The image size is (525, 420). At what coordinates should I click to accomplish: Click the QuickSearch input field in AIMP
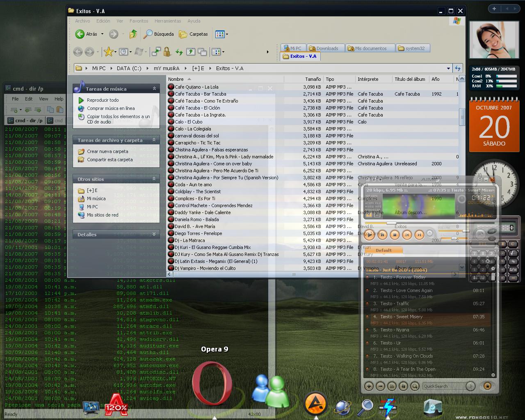click(x=444, y=386)
